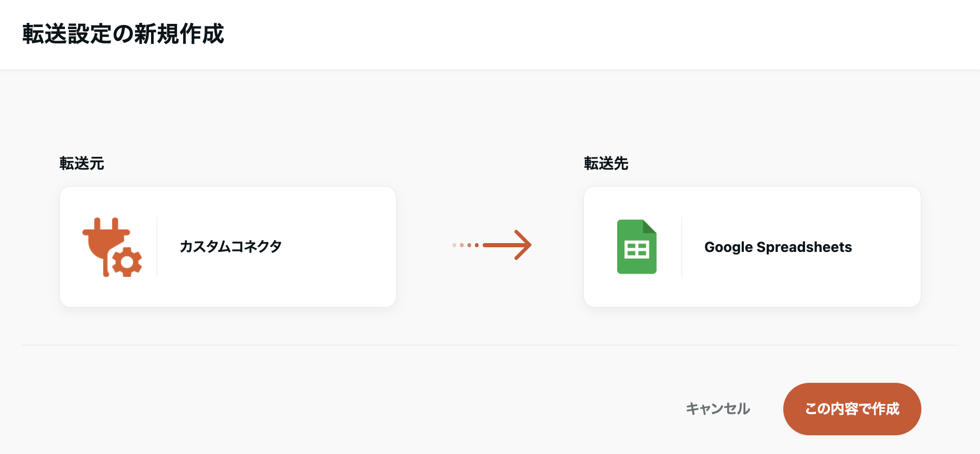Viewport: 980px width, 454px height.
Task: Select the カスタムコネクタ label text
Action: pos(230,247)
